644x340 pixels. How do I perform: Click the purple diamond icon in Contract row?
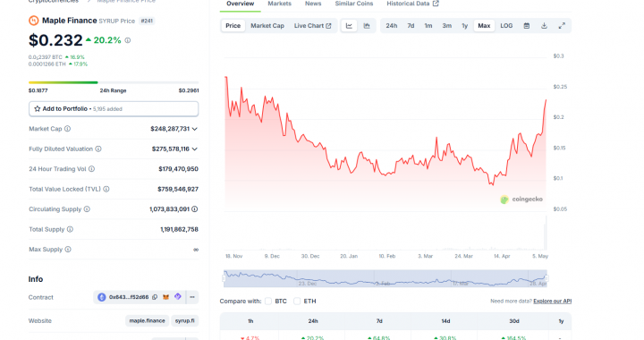(x=178, y=296)
